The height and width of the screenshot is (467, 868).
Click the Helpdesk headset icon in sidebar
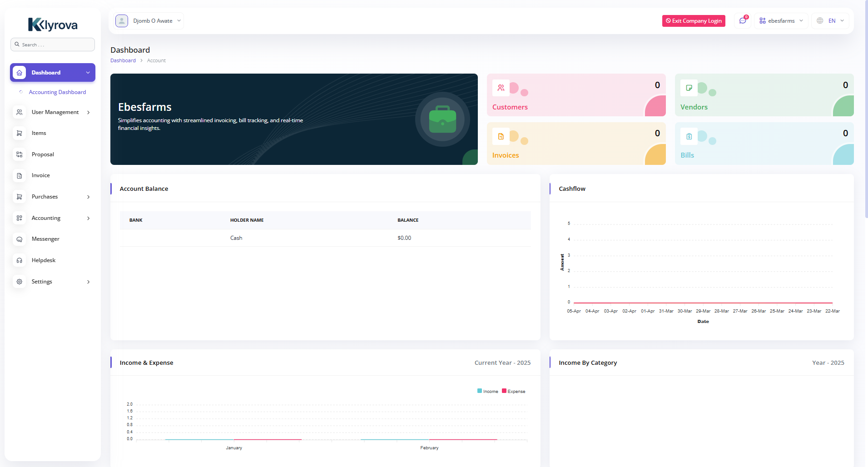[x=20, y=260]
